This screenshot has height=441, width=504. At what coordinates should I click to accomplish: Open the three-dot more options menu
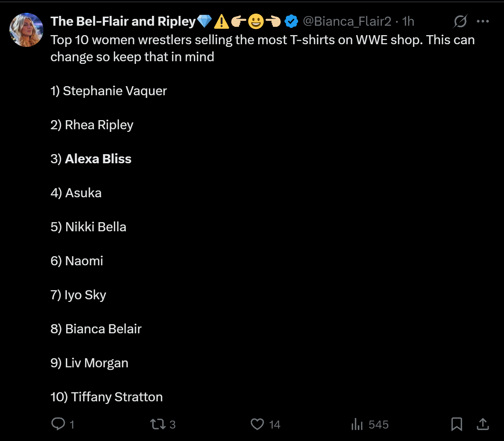[483, 21]
